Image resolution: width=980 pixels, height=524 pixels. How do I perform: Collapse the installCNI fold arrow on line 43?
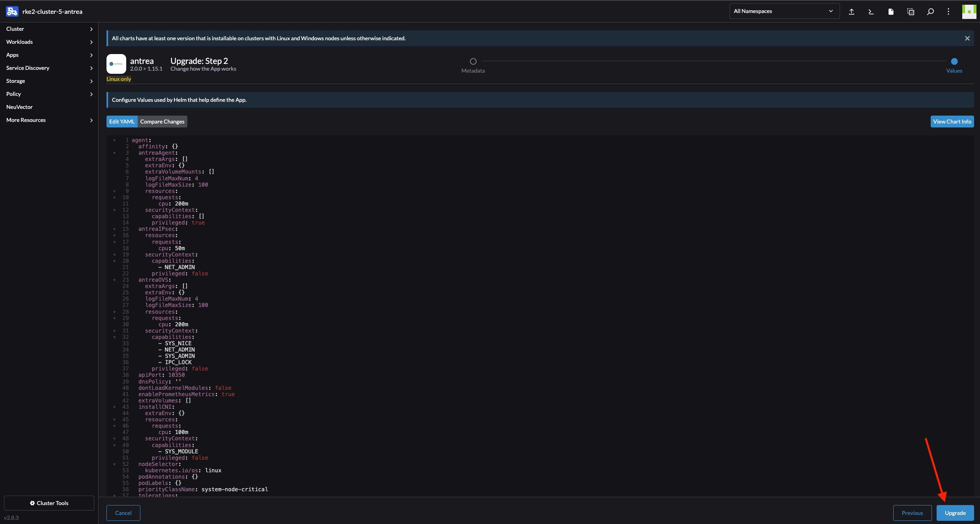114,407
